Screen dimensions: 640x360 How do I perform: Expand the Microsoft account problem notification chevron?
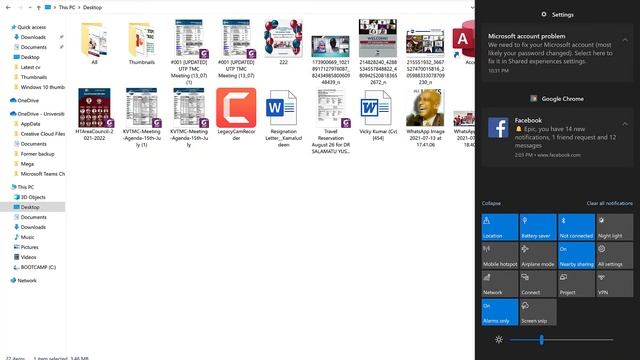pyautogui.click(x=625, y=40)
